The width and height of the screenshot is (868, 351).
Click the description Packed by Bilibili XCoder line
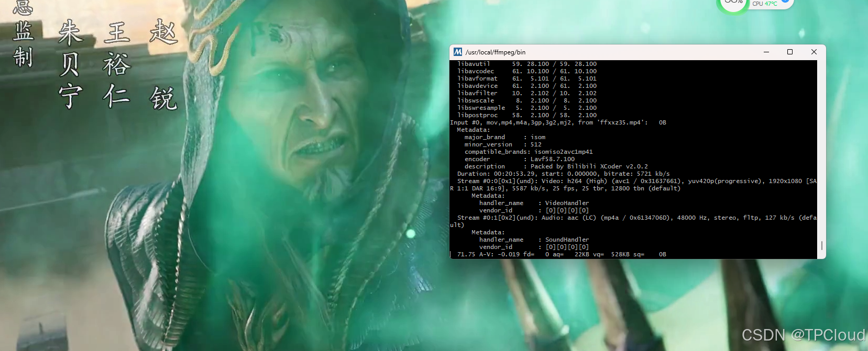556,166
